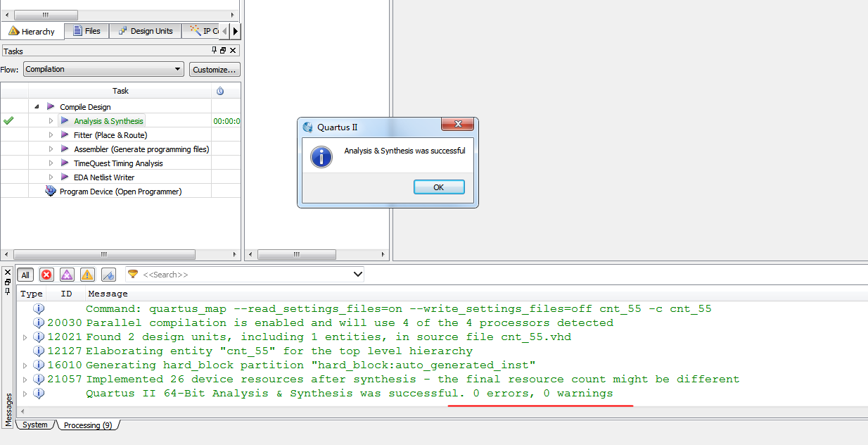Close the Tasks panel
Image resolution: width=868 pixels, height=445 pixels.
tap(233, 51)
